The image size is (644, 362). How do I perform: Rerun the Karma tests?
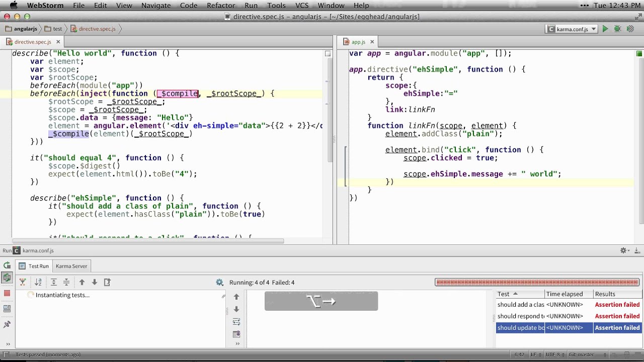pos(7,265)
